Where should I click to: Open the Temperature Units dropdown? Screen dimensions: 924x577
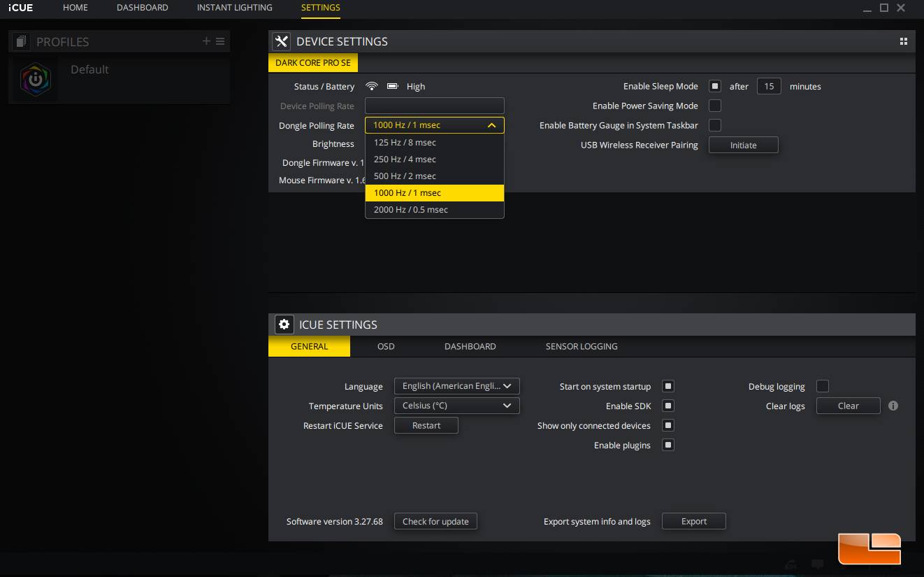tap(457, 406)
